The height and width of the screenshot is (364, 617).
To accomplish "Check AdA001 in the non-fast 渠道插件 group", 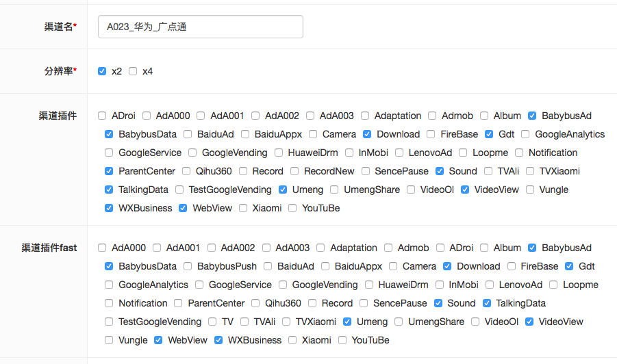I will click(201, 116).
